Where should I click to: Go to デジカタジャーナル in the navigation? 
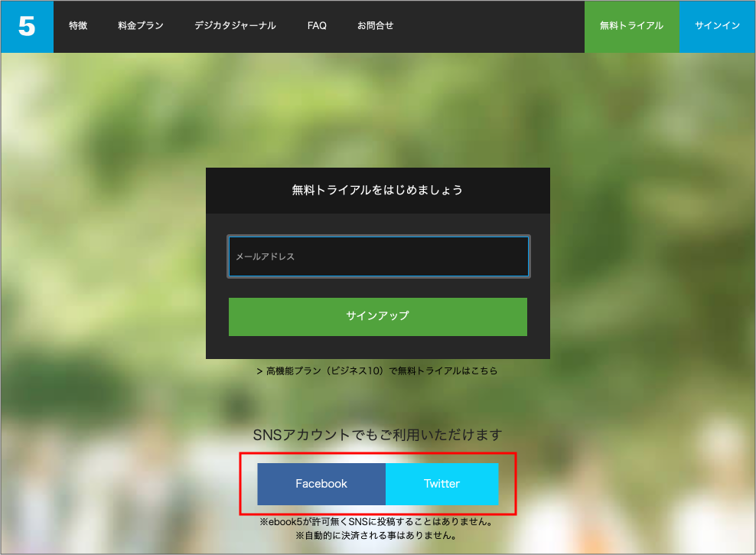pyautogui.click(x=235, y=25)
